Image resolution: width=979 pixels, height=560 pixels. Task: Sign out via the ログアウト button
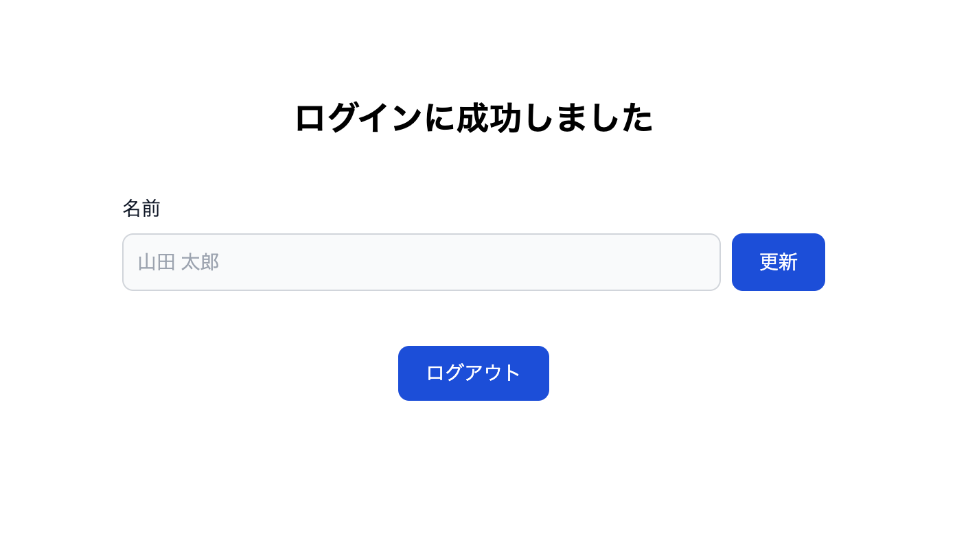click(473, 373)
